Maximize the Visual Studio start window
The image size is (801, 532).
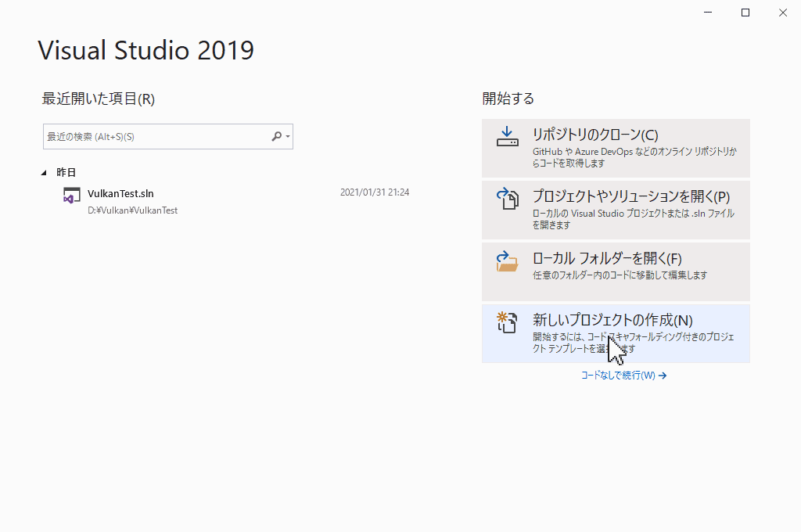[745, 13]
